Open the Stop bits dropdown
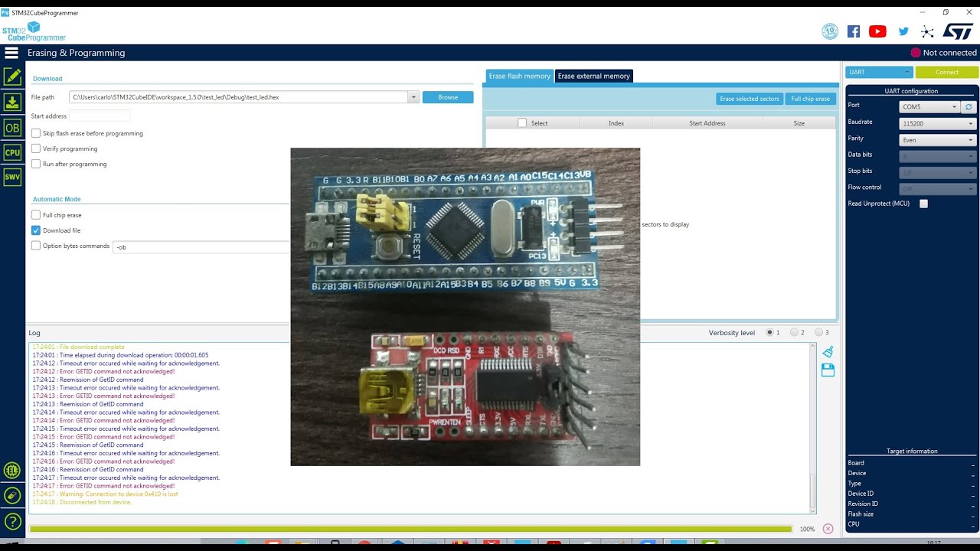 [x=937, y=172]
